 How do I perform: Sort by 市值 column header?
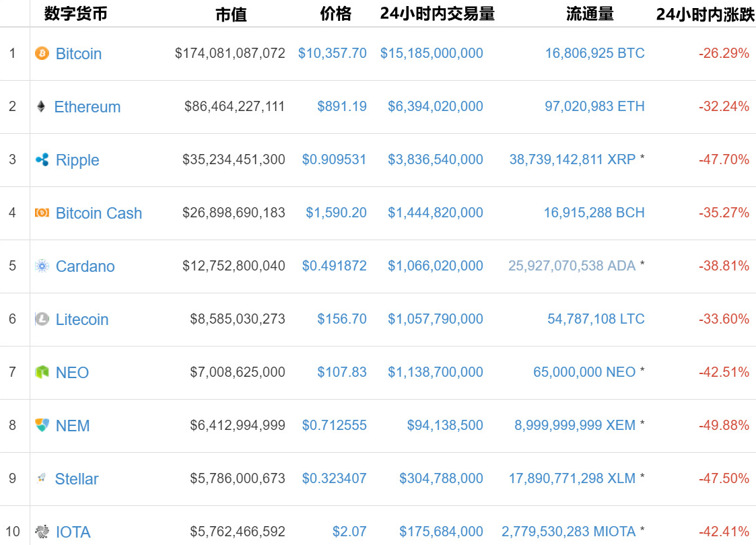pos(231,14)
